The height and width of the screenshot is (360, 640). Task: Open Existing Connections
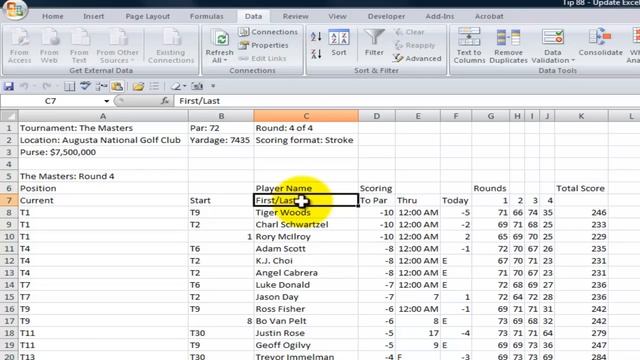click(x=171, y=46)
